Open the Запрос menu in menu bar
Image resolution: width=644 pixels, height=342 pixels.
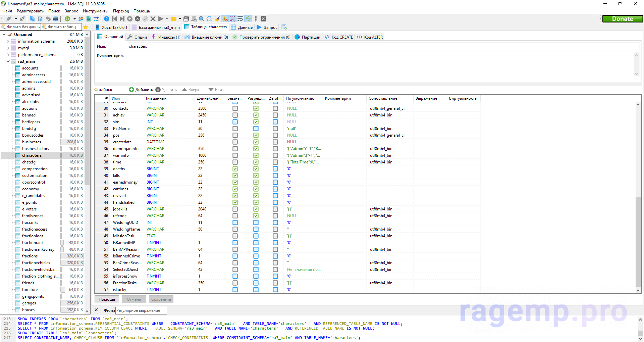click(x=71, y=11)
